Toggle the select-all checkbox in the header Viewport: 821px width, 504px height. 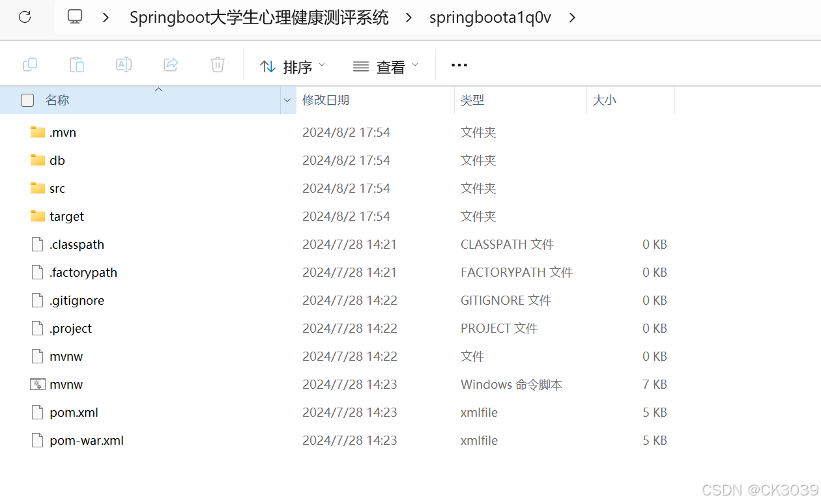[x=27, y=100]
